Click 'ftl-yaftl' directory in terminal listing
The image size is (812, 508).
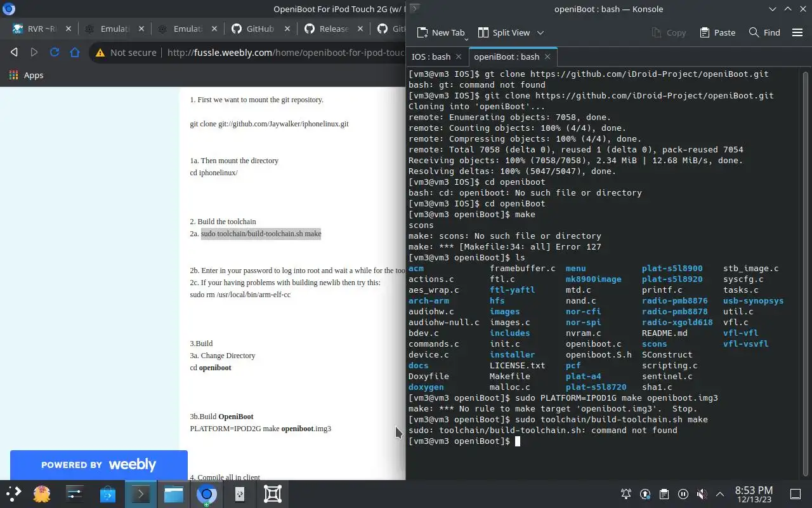tap(512, 290)
